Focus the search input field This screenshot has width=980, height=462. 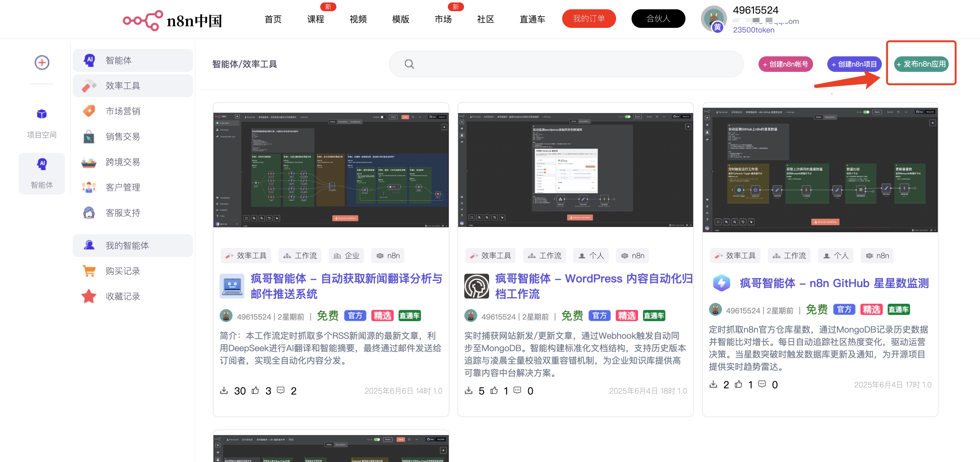coord(566,64)
